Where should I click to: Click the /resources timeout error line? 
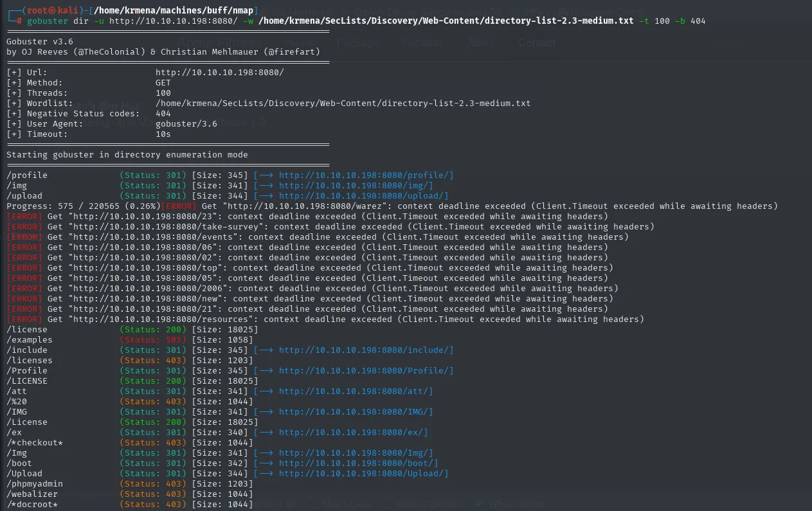[x=325, y=319]
